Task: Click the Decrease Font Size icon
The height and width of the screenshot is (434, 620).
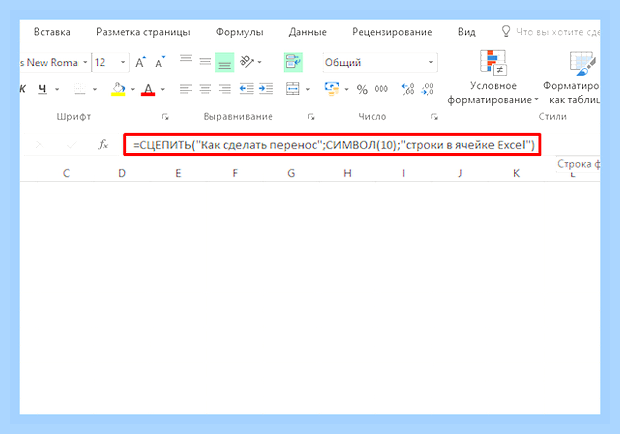Action: (x=160, y=62)
